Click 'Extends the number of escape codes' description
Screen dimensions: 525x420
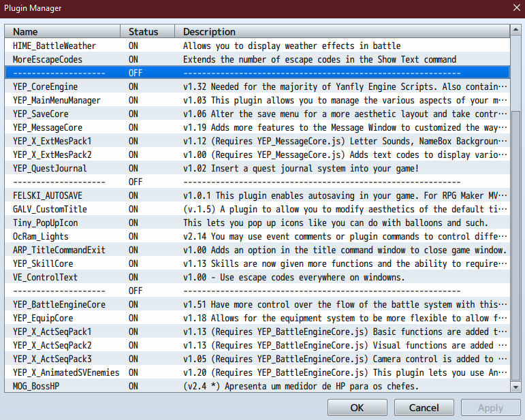[x=320, y=59]
